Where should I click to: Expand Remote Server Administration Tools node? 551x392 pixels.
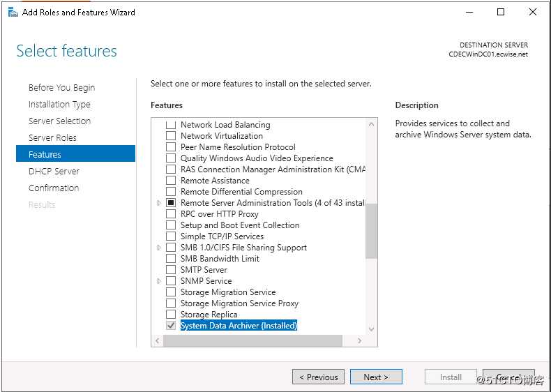point(159,203)
